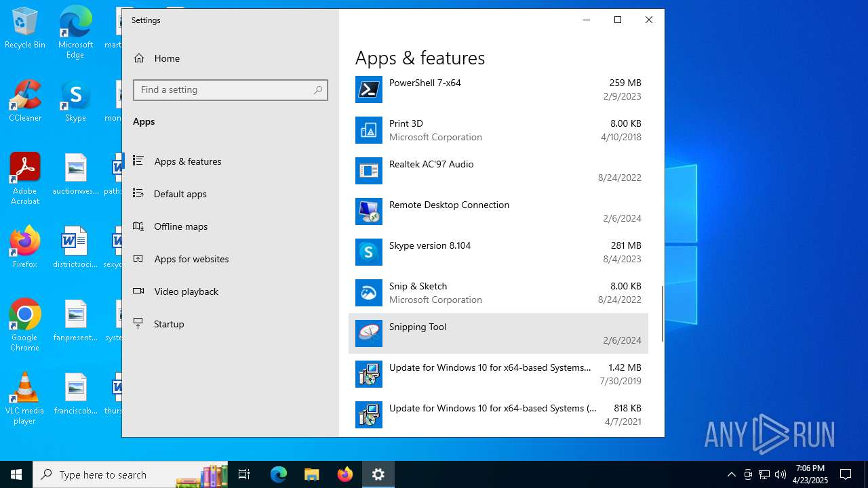
Task: Launch Firefox from the taskbar
Action: 345,474
